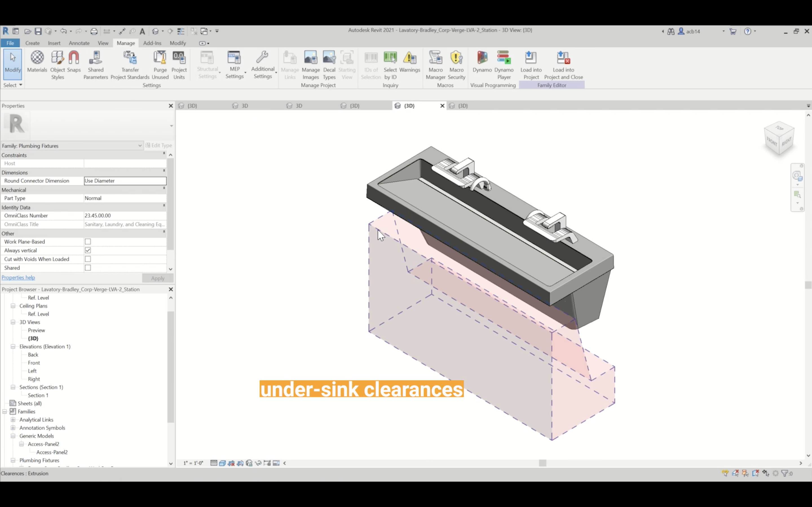Click the Properties help link
The height and width of the screenshot is (507, 812).
point(18,278)
